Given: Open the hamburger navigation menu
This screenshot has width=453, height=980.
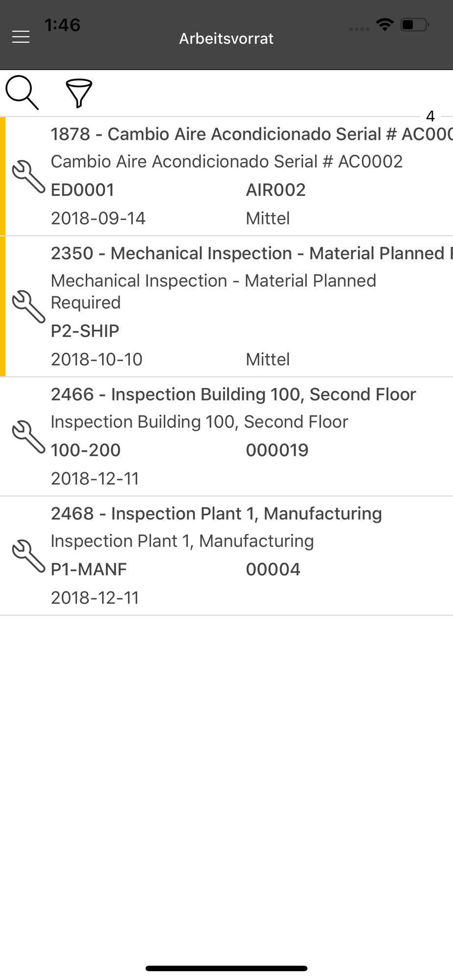Looking at the screenshot, I should tap(21, 37).
